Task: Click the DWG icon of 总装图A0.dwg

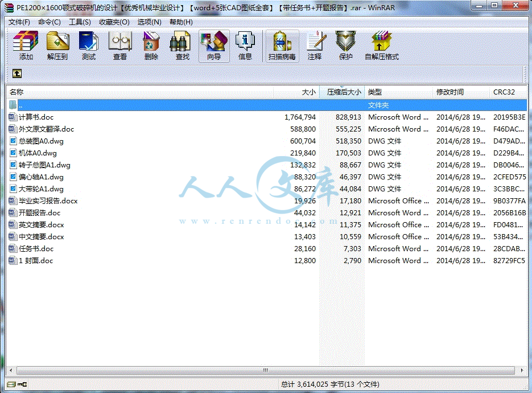Action: point(13,141)
